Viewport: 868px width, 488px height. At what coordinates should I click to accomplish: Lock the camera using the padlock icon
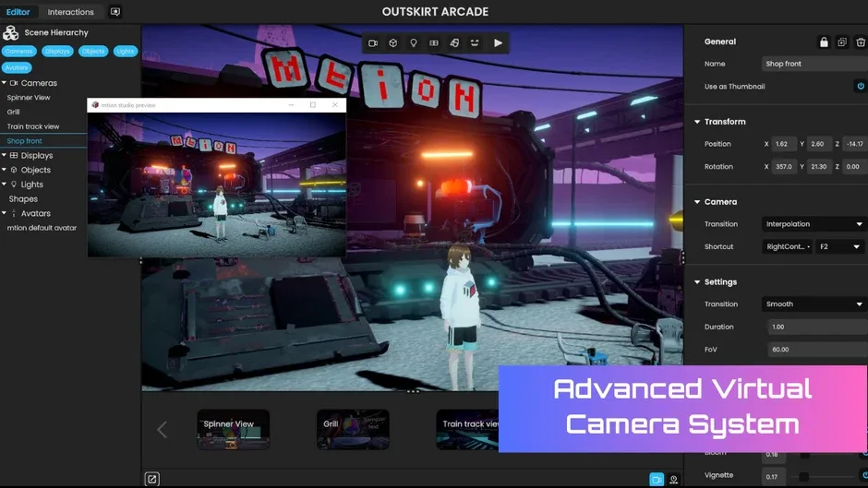824,42
